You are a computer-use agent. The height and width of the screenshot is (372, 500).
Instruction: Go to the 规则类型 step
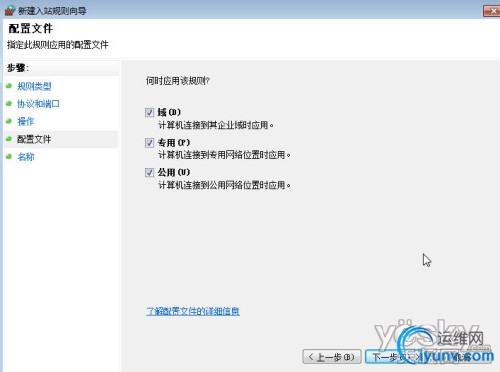(34, 86)
